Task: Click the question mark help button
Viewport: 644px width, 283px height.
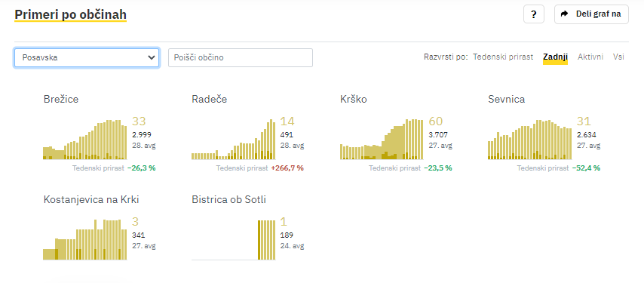Action: click(533, 14)
